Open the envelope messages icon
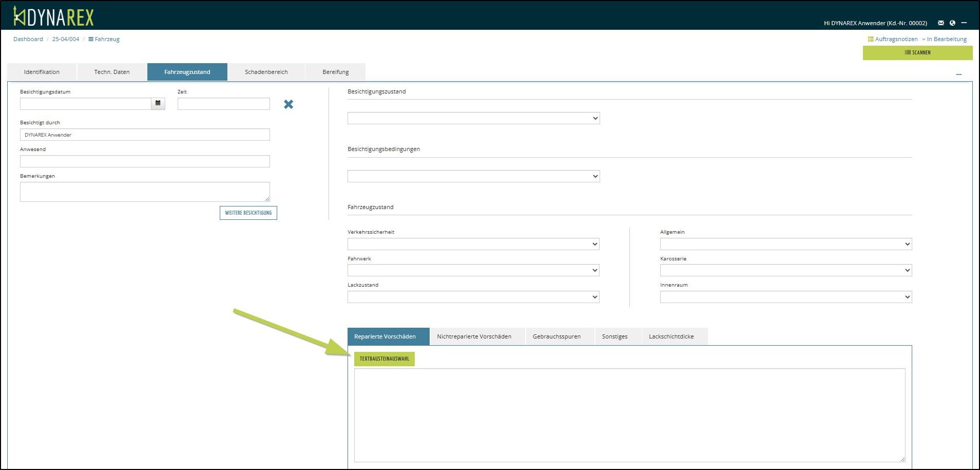Screen dimensions: 980x470 (x=940, y=23)
